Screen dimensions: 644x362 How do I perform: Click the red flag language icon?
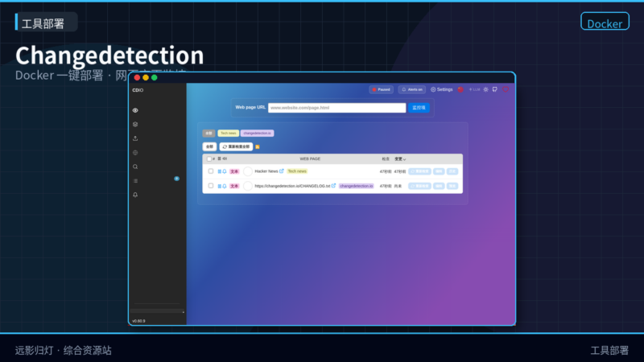pyautogui.click(x=460, y=89)
